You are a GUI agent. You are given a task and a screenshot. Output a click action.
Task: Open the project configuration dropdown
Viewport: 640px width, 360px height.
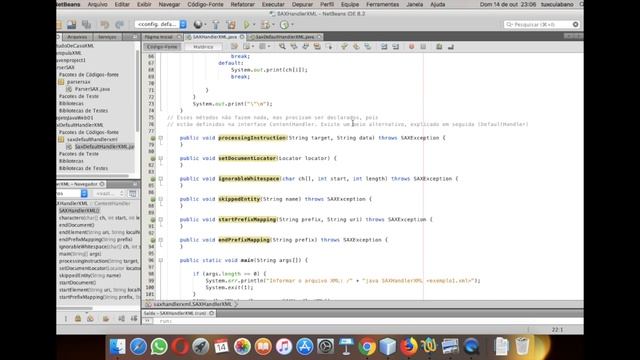161,24
